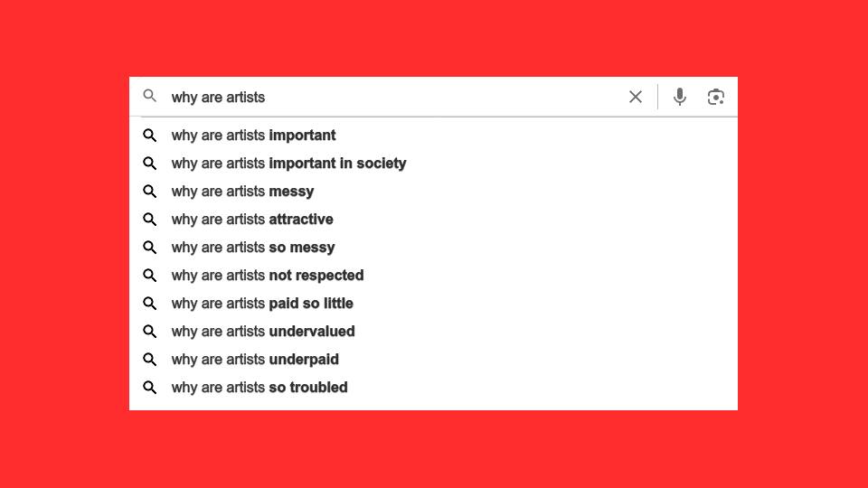The image size is (868, 488).
Task: Click the search icon beside "undervalued" suggestion
Action: coord(150,332)
